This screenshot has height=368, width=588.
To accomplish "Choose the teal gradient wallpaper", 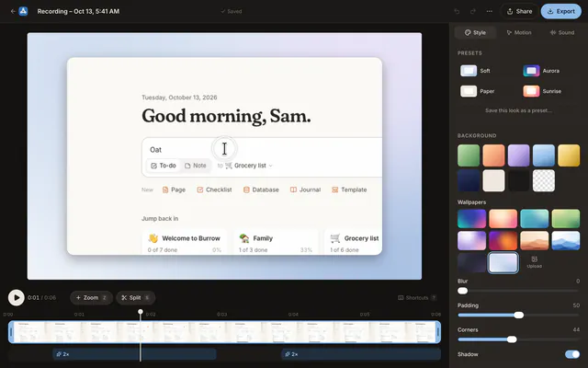I will [x=535, y=219].
